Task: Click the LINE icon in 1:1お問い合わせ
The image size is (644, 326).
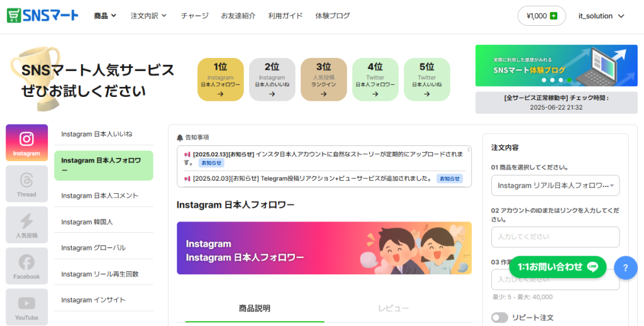Action: tap(592, 267)
